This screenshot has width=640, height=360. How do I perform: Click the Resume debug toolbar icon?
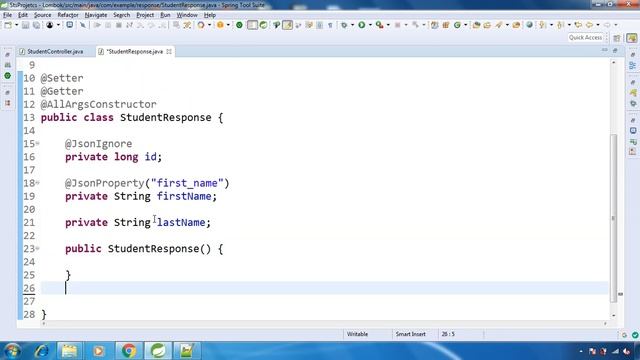point(97,25)
